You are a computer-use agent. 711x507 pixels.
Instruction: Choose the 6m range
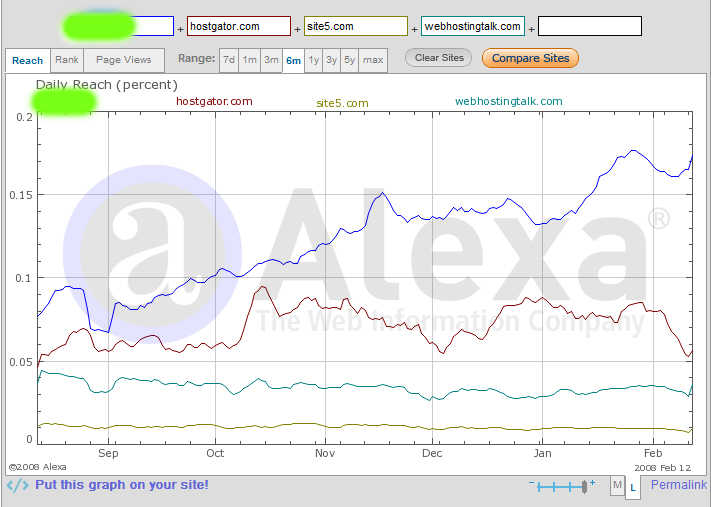click(x=293, y=60)
